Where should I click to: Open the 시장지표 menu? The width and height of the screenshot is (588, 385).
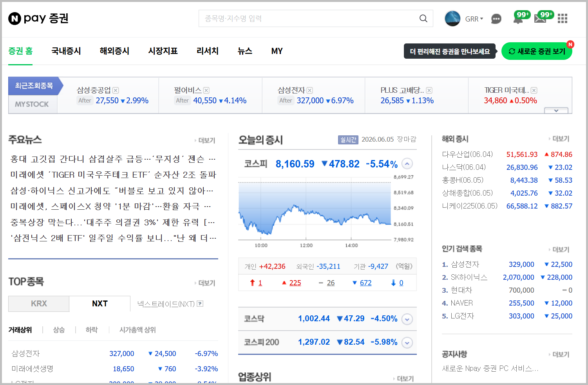click(x=163, y=51)
